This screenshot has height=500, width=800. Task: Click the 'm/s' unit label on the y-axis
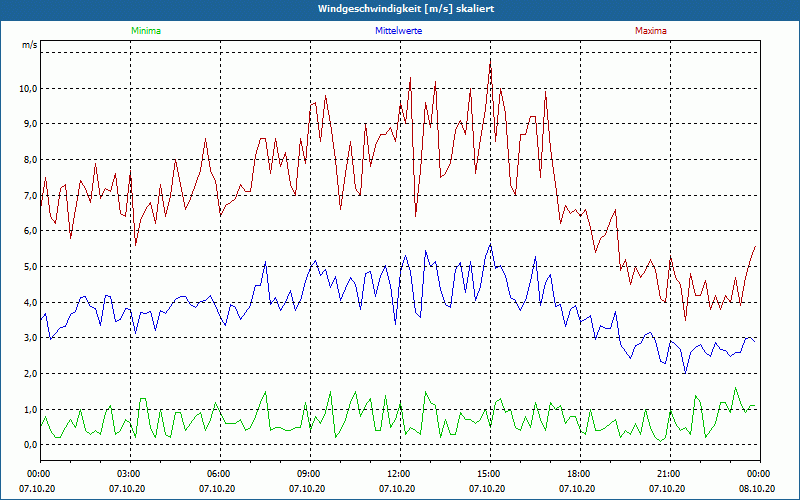click(30, 45)
